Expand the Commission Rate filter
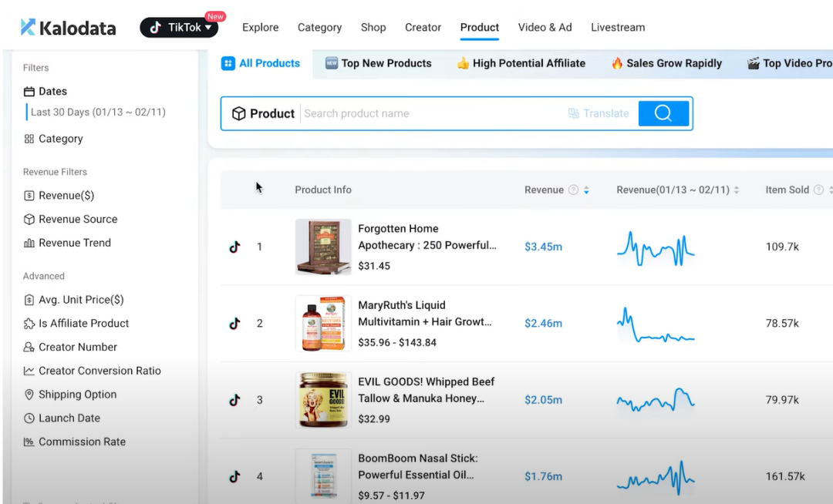 coord(82,442)
